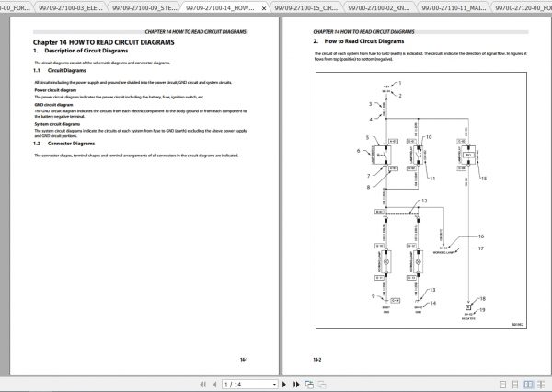Click 'System circuit diagrams' bold text

click(x=57, y=124)
